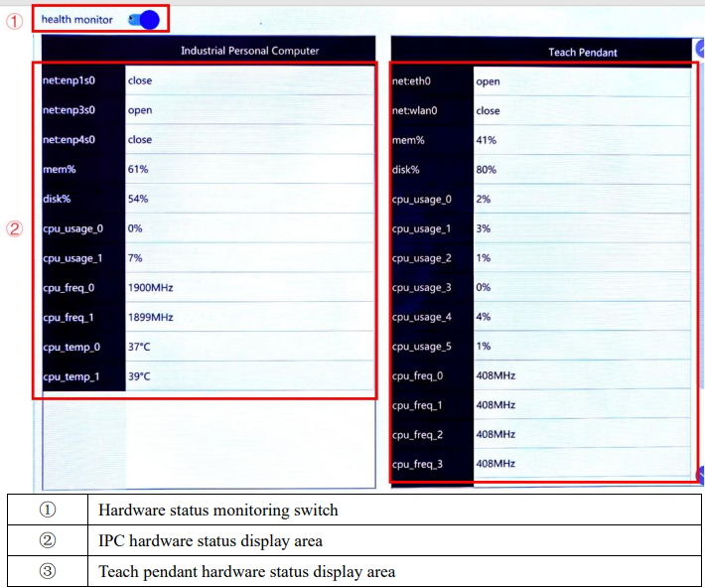The height and width of the screenshot is (588, 705).
Task: Click the net:enp3s0 row label
Action: [x=69, y=110]
